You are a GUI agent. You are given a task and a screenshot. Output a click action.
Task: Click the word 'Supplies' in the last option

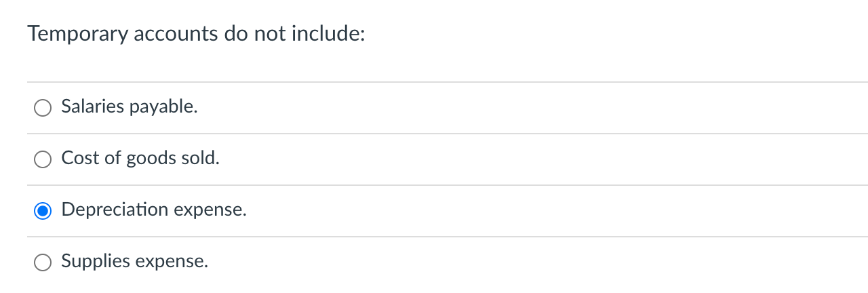[94, 261]
